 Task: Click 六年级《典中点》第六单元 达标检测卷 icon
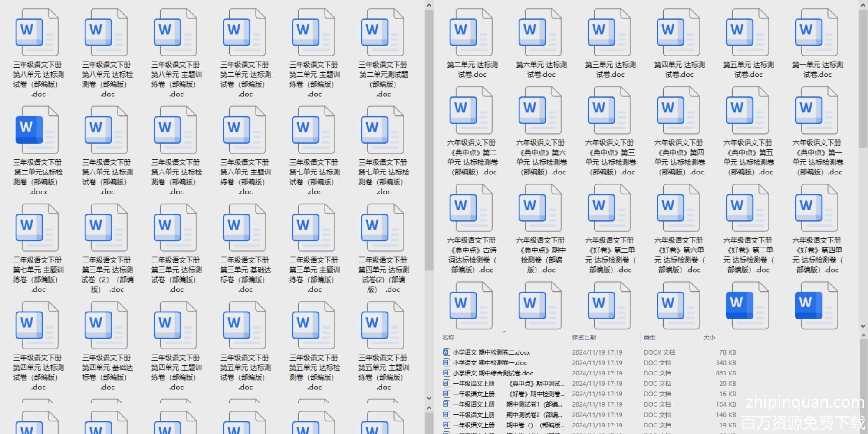(x=540, y=110)
